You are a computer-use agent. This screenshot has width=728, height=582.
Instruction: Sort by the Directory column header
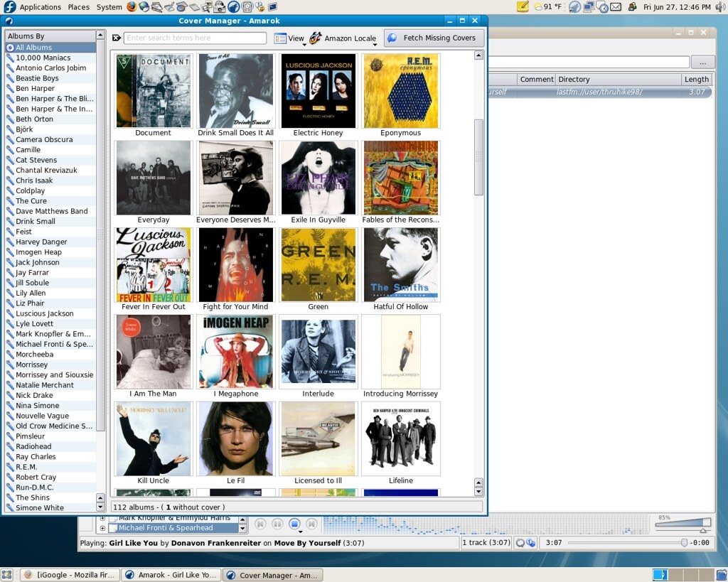[619, 80]
